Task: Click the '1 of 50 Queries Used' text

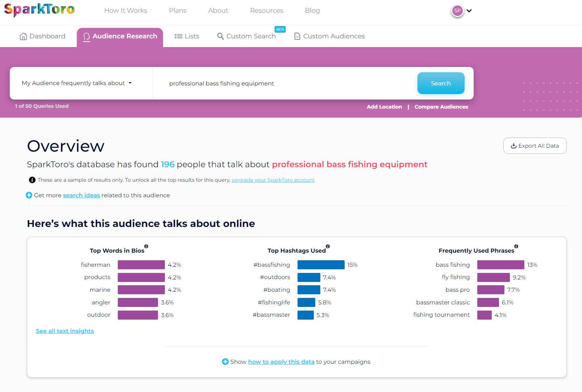Action: [42, 106]
